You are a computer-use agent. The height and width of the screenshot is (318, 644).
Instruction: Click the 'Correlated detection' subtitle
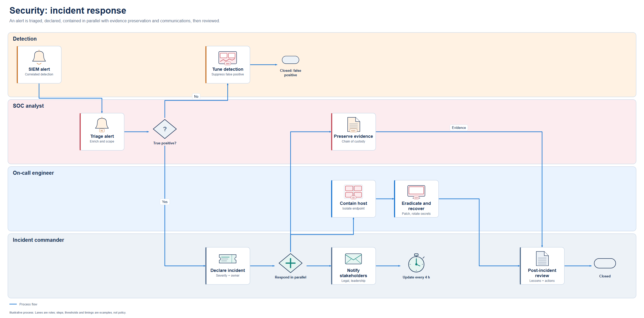(39, 74)
